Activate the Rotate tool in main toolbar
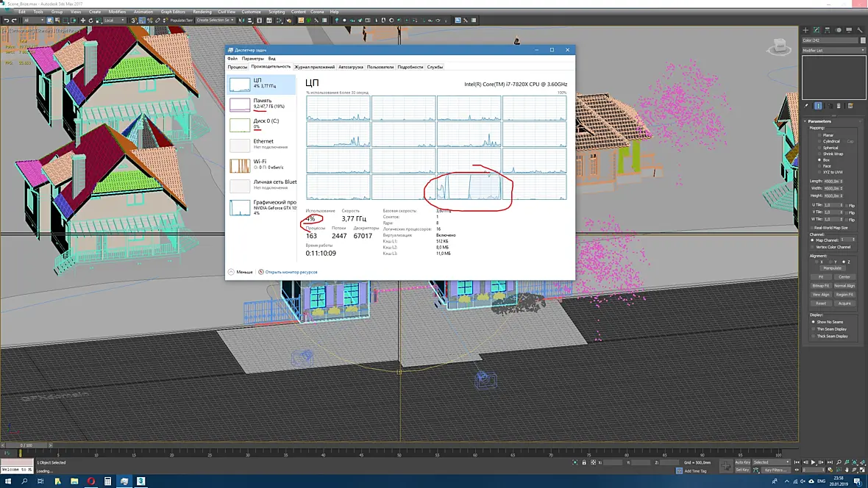This screenshot has height=488, width=868. (x=90, y=21)
